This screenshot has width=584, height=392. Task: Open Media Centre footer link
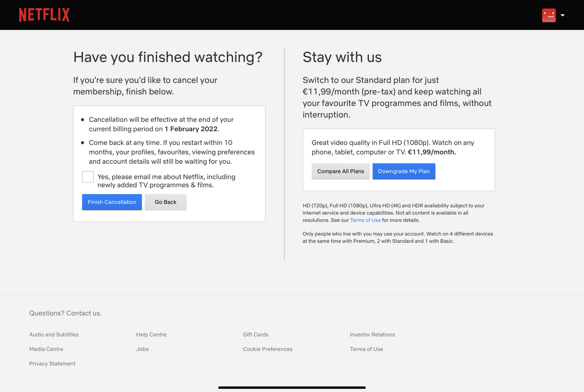coord(46,349)
